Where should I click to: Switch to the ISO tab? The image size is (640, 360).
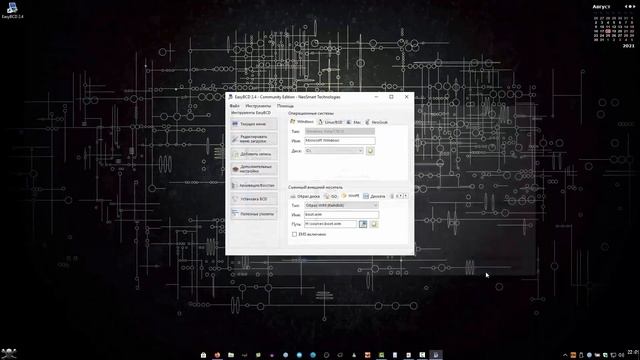click(331, 196)
